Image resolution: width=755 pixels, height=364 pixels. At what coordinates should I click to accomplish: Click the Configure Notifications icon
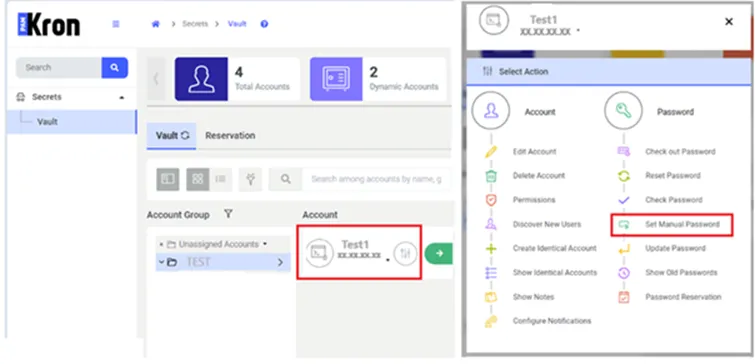click(x=491, y=321)
